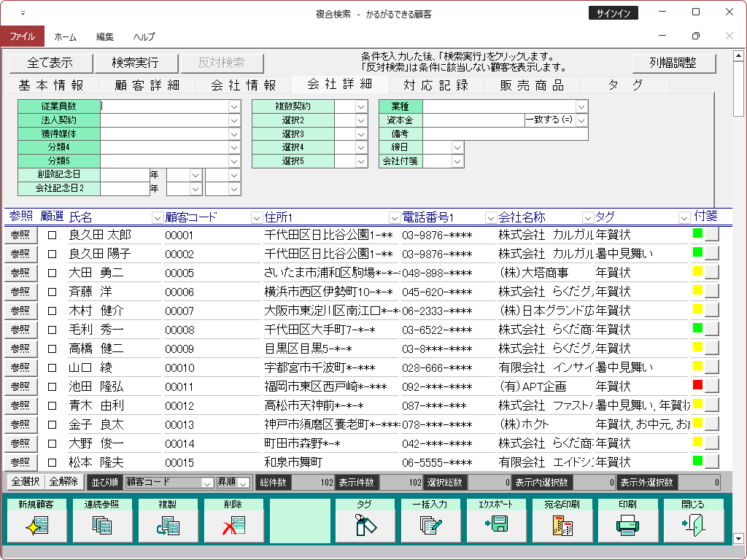The width and height of the screenshot is (747, 560).
Task: Click the エクスポート export icon button
Action: [x=496, y=525]
